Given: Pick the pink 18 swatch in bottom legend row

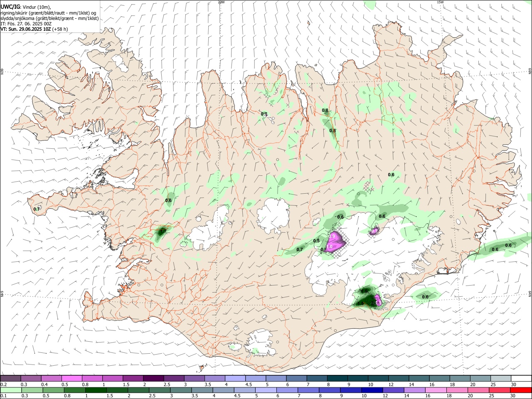Looking at the screenshot, I should pos(457,390).
